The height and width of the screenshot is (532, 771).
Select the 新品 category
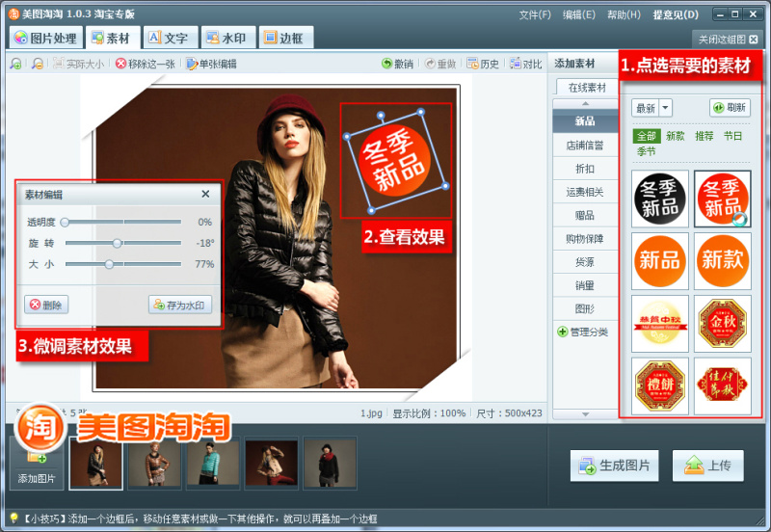pyautogui.click(x=585, y=121)
